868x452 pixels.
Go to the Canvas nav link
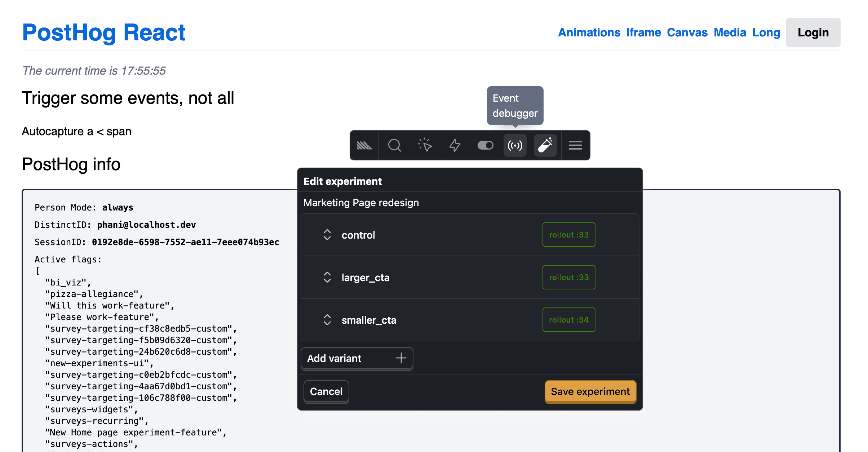point(687,32)
